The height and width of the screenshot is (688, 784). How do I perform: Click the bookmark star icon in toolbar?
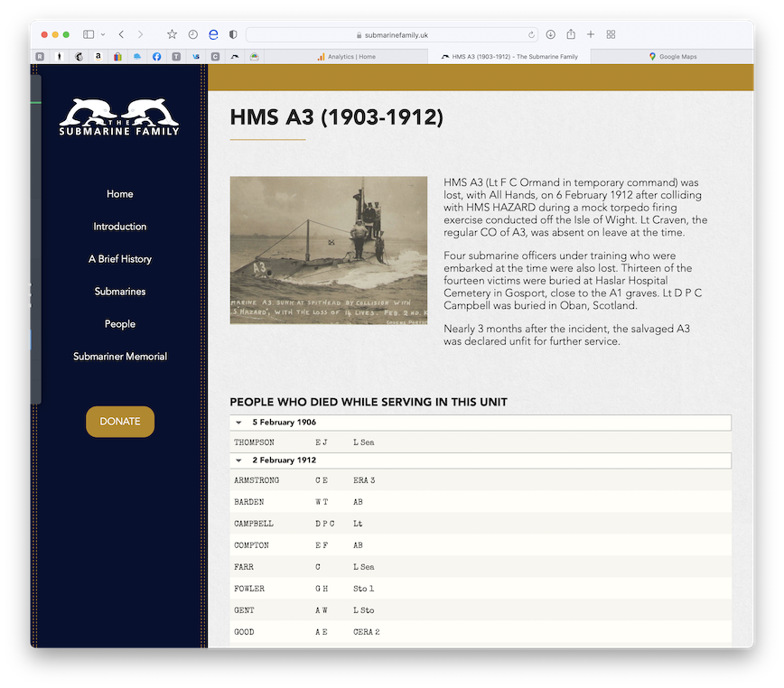(172, 34)
